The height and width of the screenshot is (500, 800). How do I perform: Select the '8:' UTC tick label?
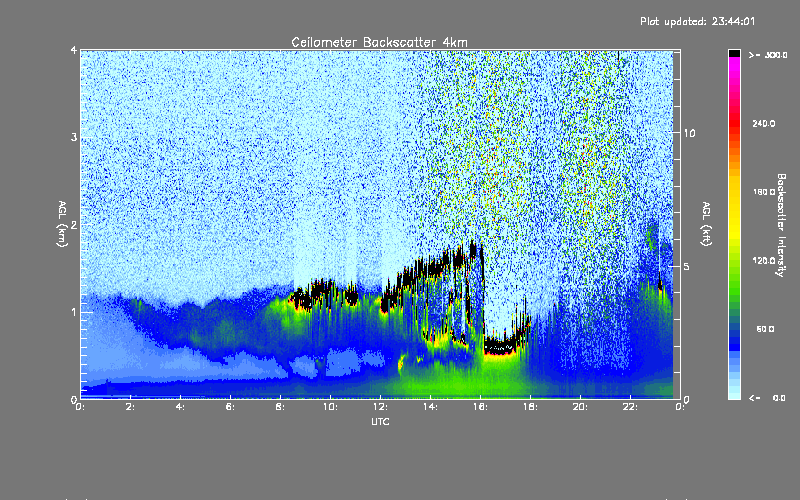(x=280, y=407)
